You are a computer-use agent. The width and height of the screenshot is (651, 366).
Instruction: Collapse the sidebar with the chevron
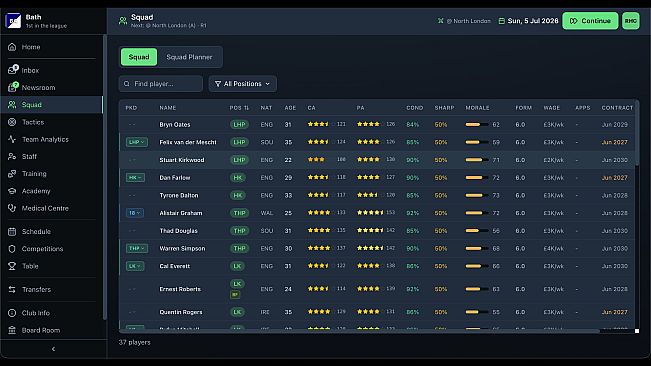coord(53,349)
